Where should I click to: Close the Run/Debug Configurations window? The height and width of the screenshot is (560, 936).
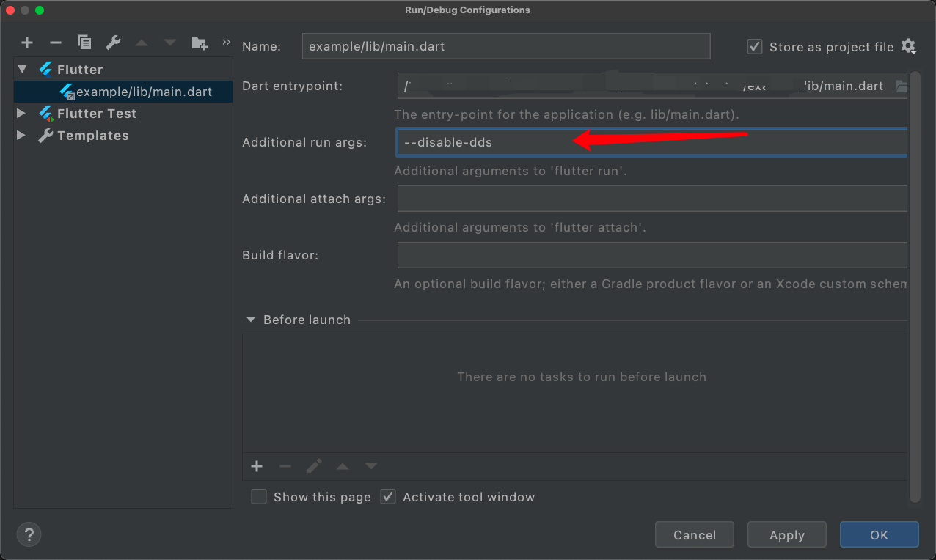tap(10, 10)
